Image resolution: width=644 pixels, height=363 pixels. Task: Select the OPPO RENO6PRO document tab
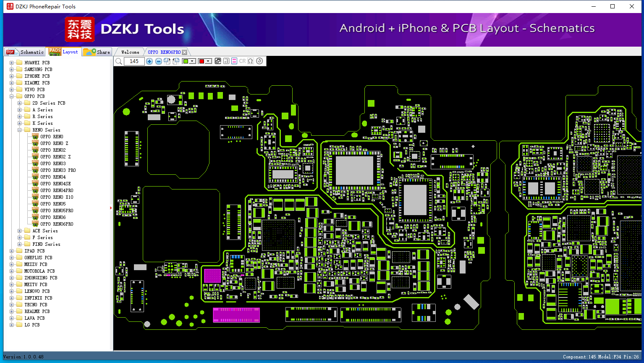(x=164, y=52)
